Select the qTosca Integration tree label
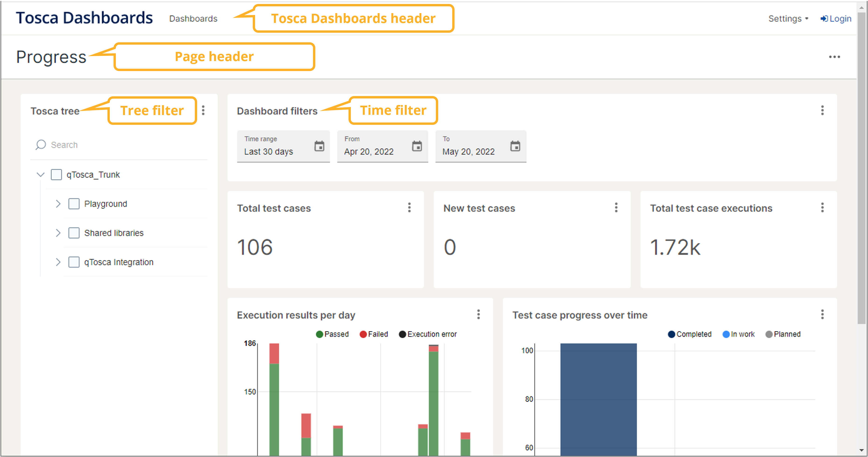Viewport: 868px width, 457px height. (x=119, y=262)
